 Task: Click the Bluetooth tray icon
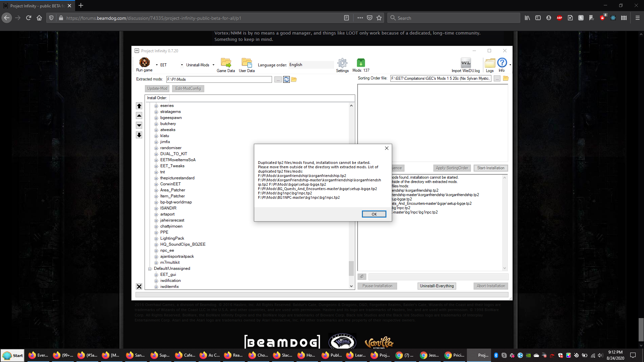click(x=496, y=355)
